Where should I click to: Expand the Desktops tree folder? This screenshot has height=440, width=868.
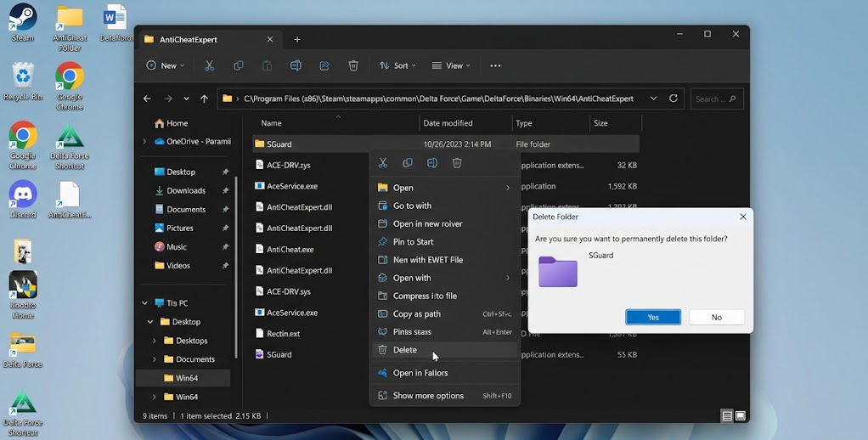click(155, 341)
